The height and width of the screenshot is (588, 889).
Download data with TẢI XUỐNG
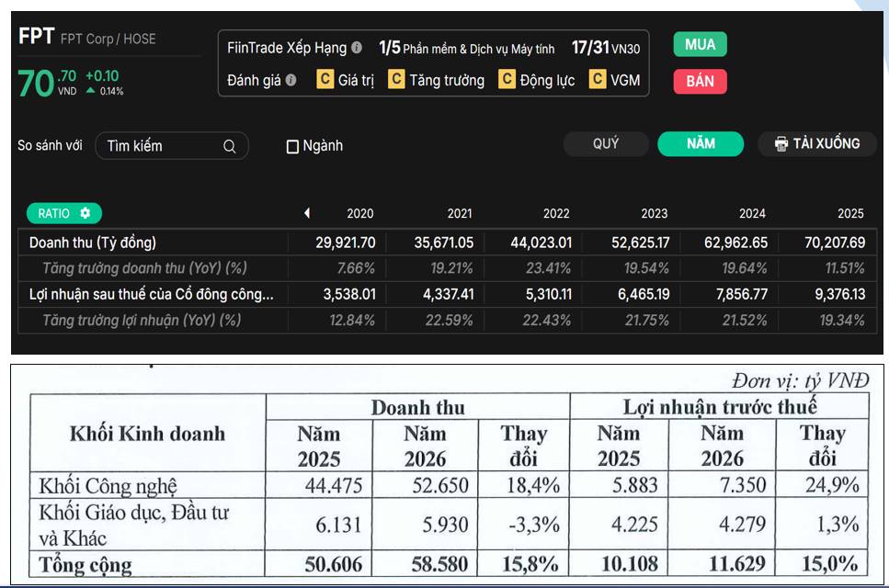click(x=817, y=144)
